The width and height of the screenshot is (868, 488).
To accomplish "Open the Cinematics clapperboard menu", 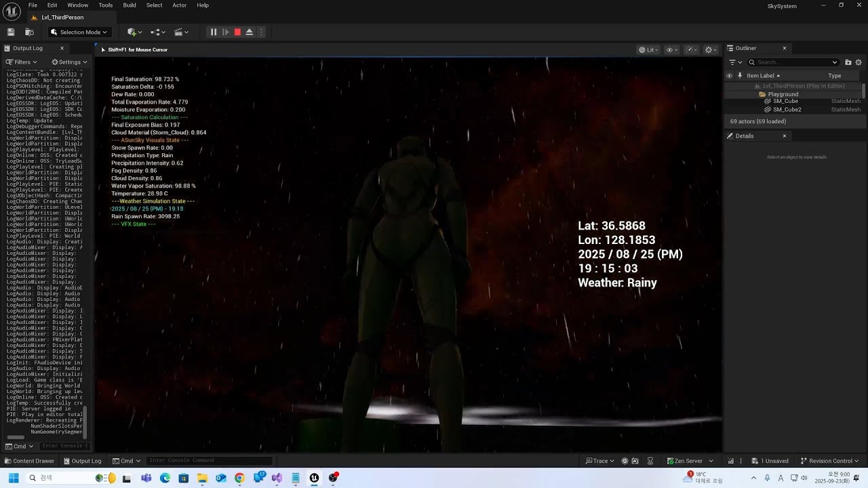I will pos(181,32).
